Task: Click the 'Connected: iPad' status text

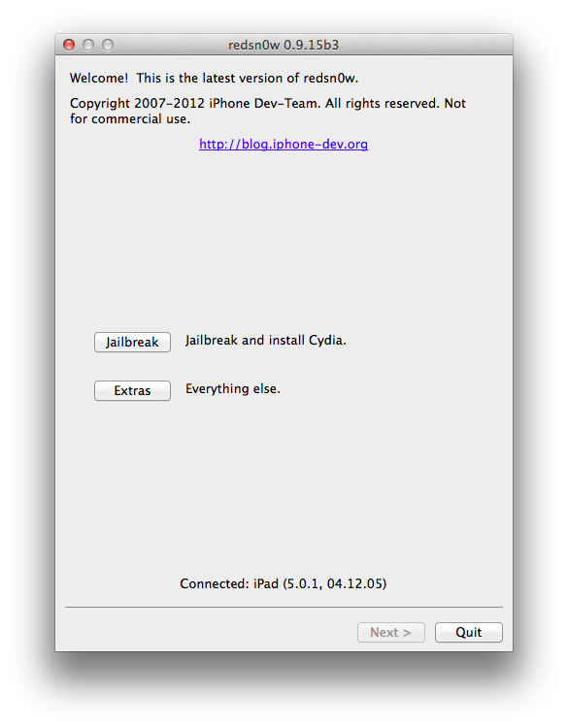Action: 229,583
